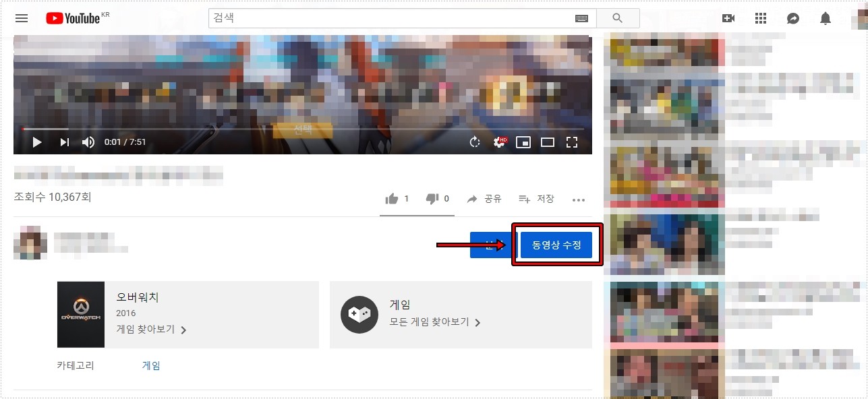Open the create video camera icon
The width and height of the screenshot is (868, 399).
coord(728,18)
